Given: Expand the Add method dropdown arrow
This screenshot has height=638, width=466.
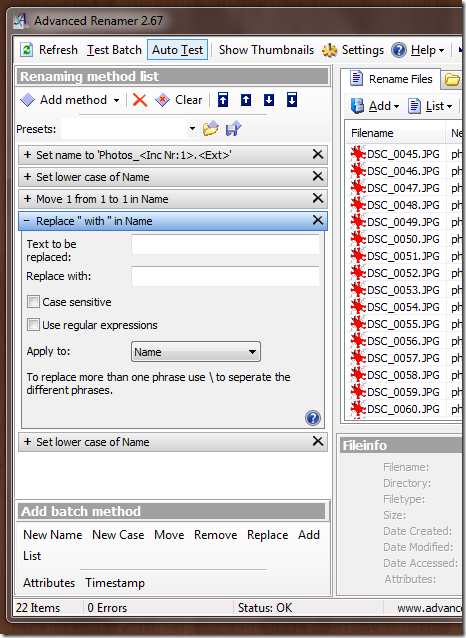Looking at the screenshot, I should tap(116, 100).
